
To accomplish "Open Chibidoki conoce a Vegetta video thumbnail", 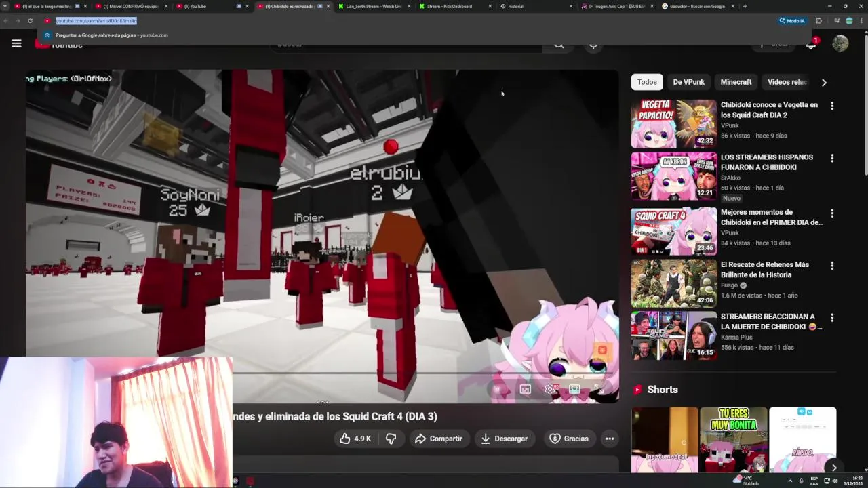I will (673, 124).
